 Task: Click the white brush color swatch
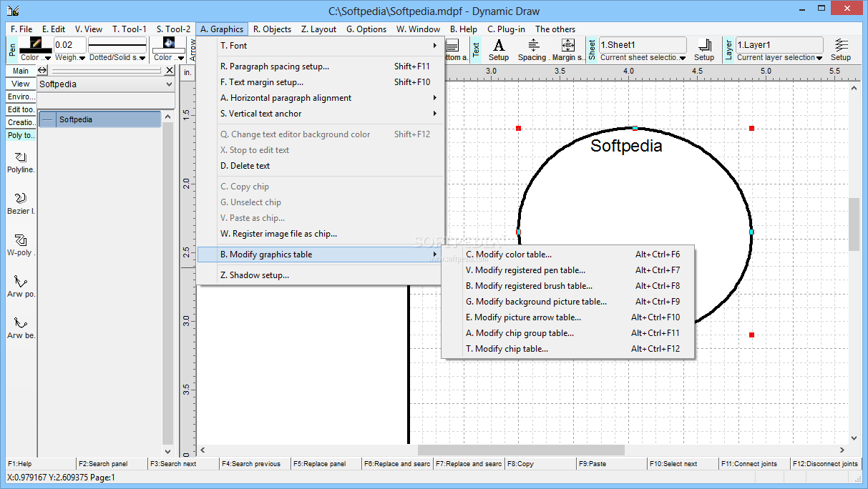pyautogui.click(x=169, y=50)
